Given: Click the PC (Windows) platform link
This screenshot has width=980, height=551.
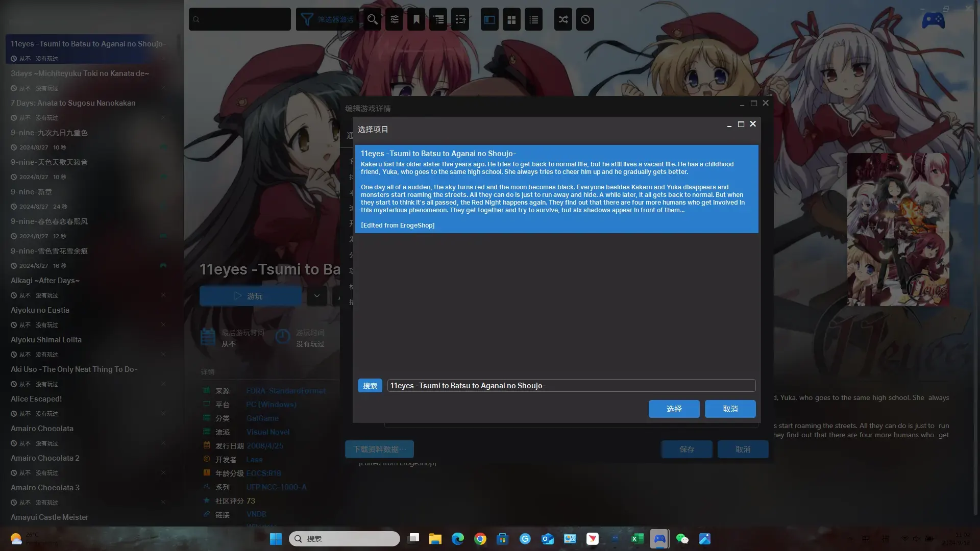Looking at the screenshot, I should click(271, 405).
